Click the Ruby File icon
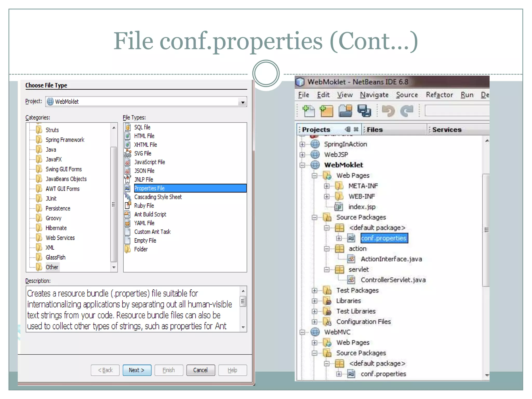Image resolution: width=532 pixels, height=399 pixels. (128, 205)
